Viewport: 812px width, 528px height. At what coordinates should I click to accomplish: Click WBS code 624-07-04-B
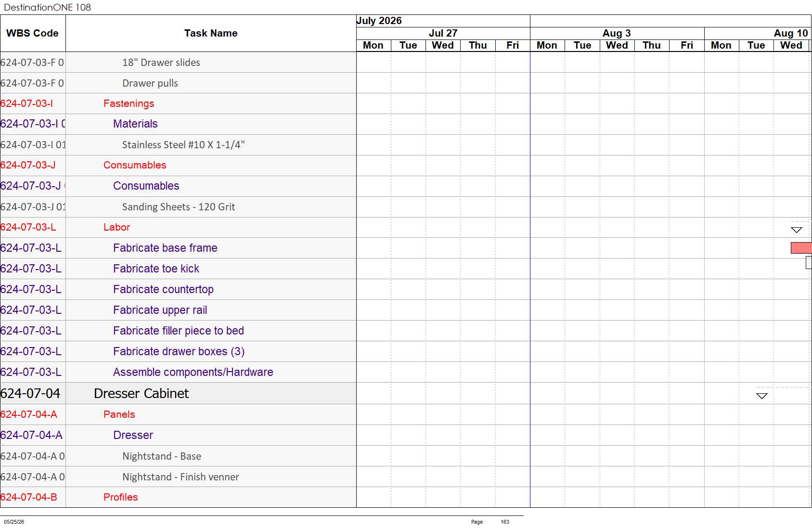pos(29,497)
